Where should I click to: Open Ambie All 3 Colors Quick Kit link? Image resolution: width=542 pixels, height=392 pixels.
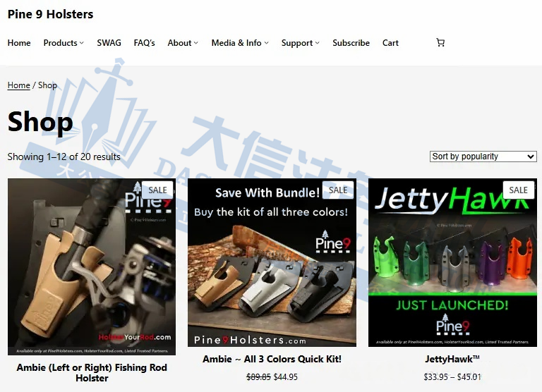[x=272, y=359]
